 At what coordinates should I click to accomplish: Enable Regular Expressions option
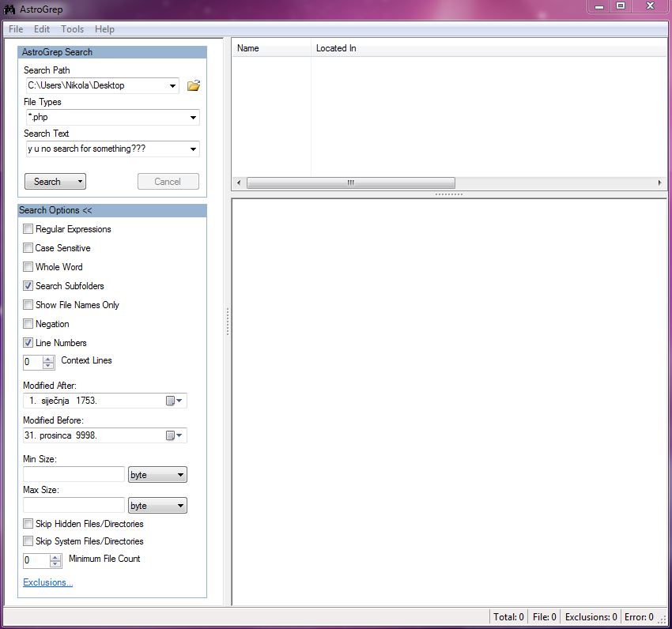click(28, 229)
